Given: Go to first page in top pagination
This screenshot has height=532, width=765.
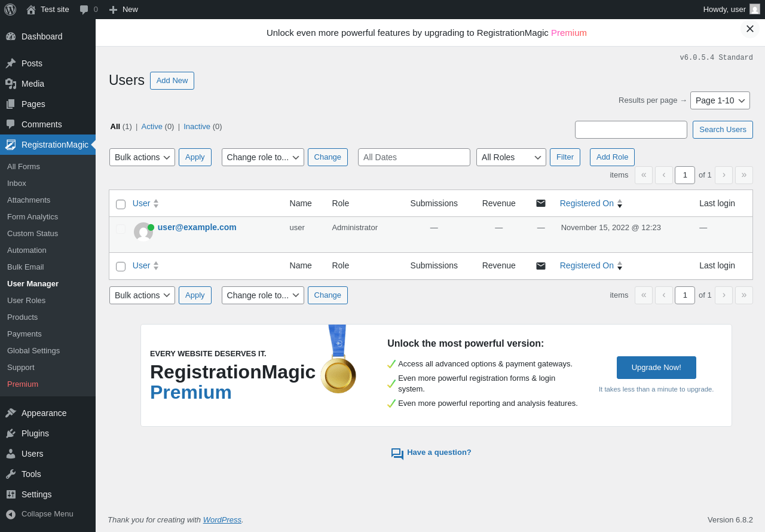Looking at the screenshot, I should pyautogui.click(x=644, y=175).
